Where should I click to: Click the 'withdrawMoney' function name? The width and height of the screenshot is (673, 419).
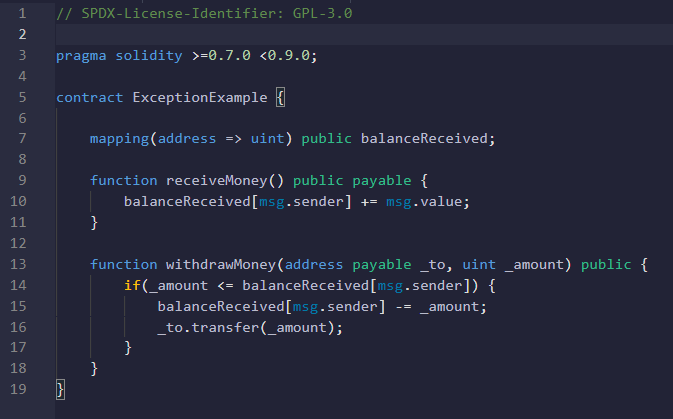point(221,264)
